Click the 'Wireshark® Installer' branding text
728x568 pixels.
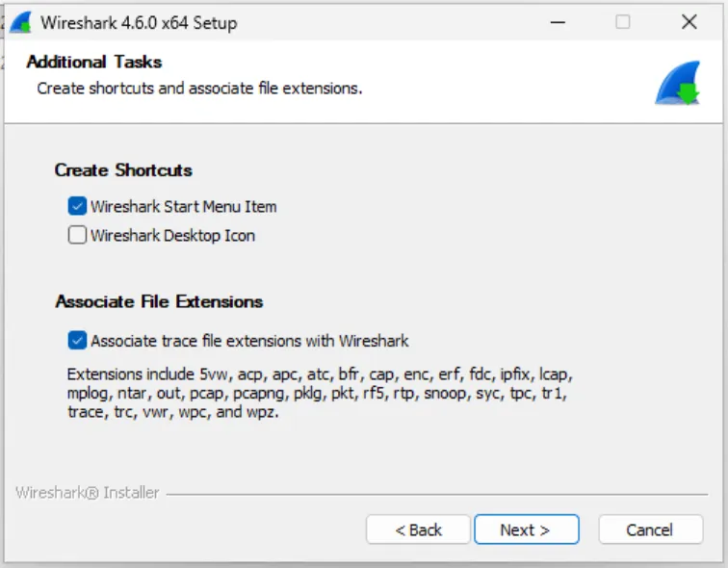pos(88,493)
